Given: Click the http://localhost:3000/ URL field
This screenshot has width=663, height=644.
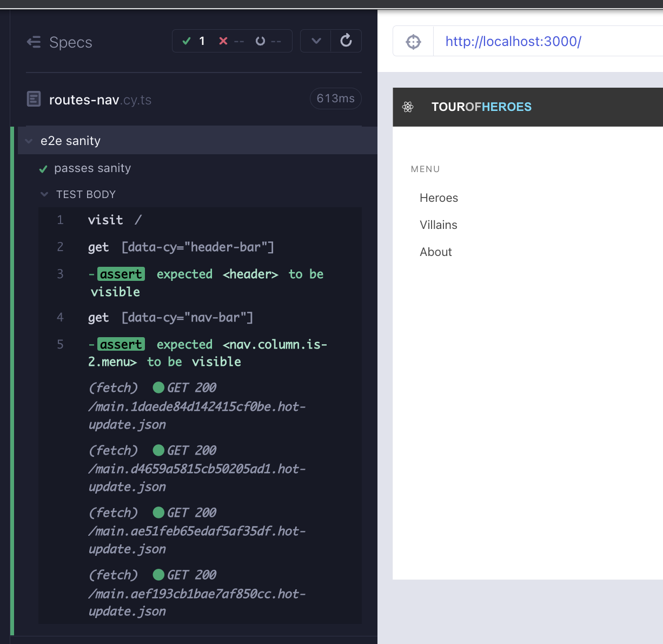Looking at the screenshot, I should [x=548, y=41].
